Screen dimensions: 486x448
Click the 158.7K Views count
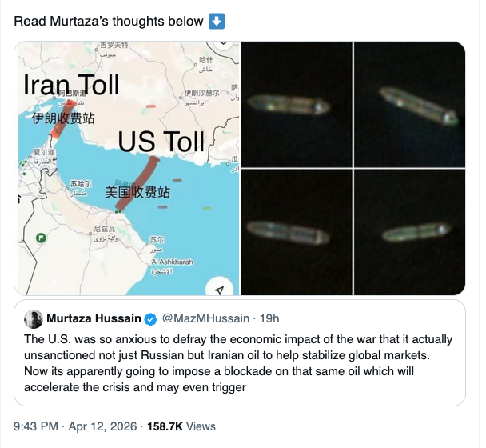[181, 426]
